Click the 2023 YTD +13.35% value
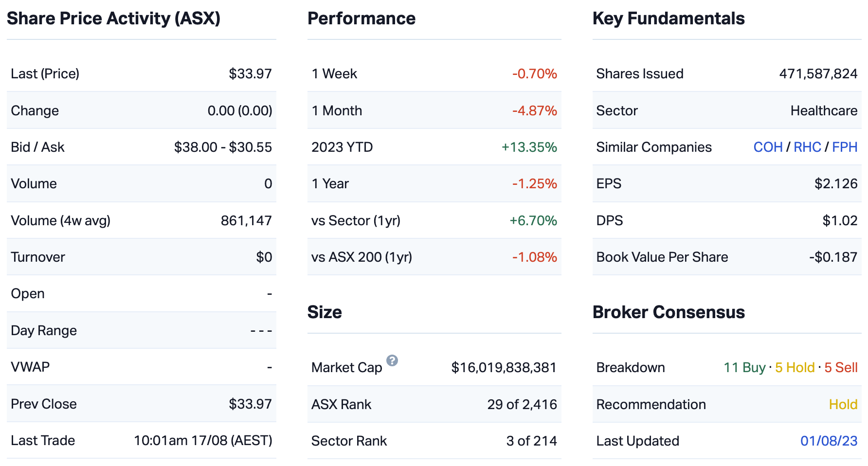The width and height of the screenshot is (868, 466). [529, 147]
